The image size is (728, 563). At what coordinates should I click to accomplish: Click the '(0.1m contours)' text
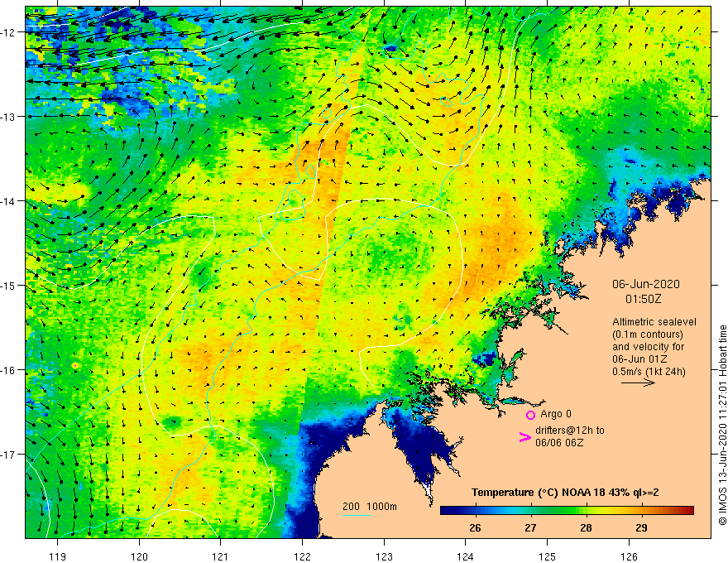point(648,334)
